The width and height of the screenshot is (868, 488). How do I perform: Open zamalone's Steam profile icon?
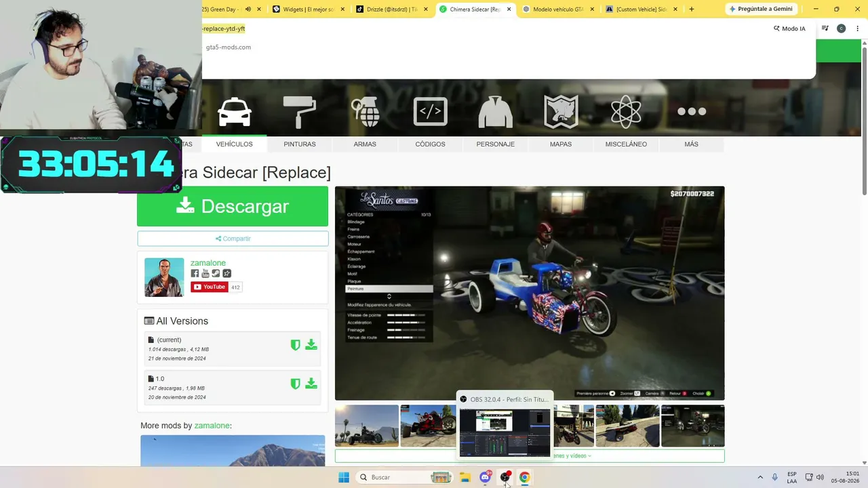(216, 274)
